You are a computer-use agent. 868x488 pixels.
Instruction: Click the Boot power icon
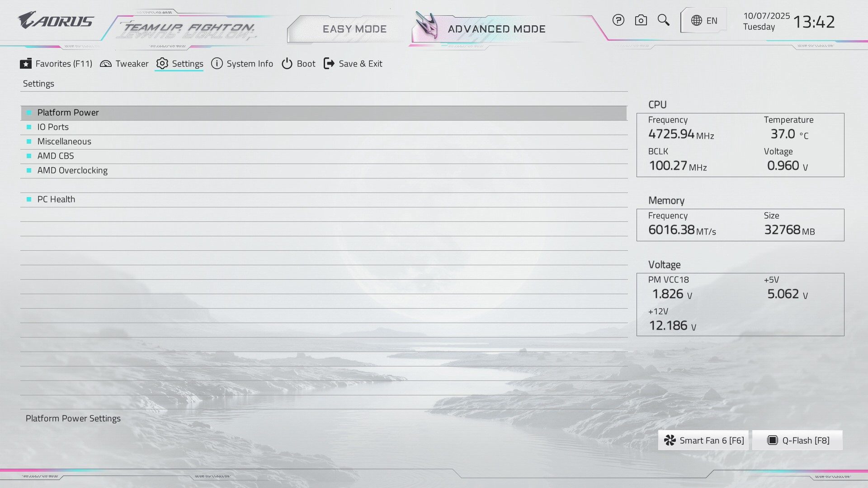(287, 64)
